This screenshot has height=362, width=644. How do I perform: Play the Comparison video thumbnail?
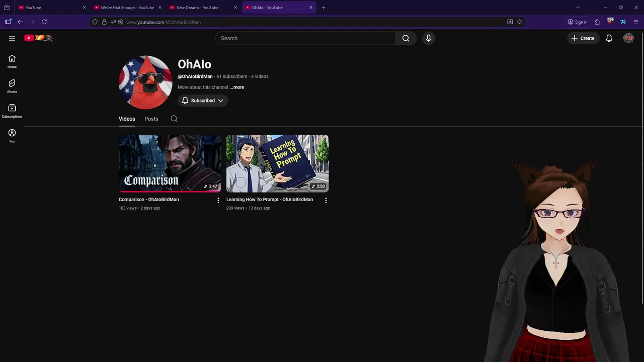click(x=170, y=163)
